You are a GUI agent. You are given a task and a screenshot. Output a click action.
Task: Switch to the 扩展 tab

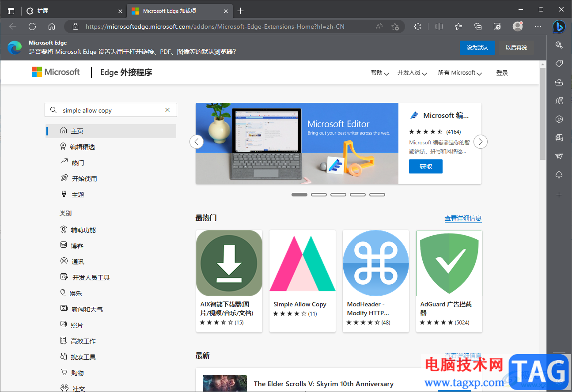click(x=74, y=11)
